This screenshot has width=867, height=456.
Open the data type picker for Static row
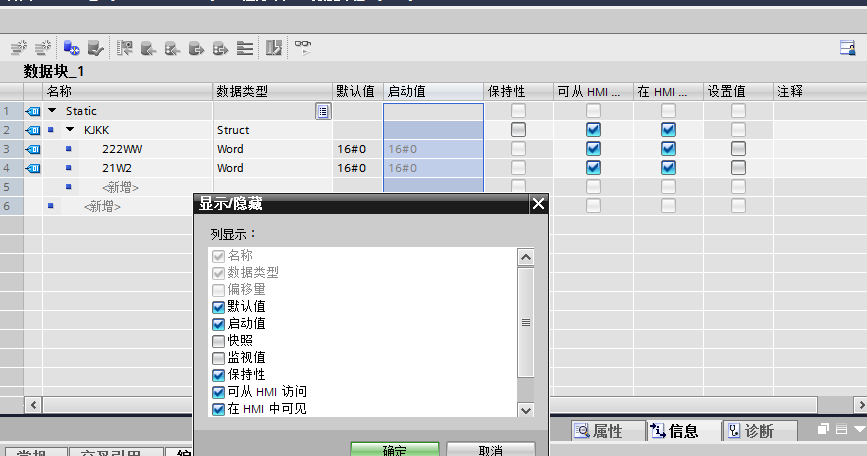tap(323, 111)
